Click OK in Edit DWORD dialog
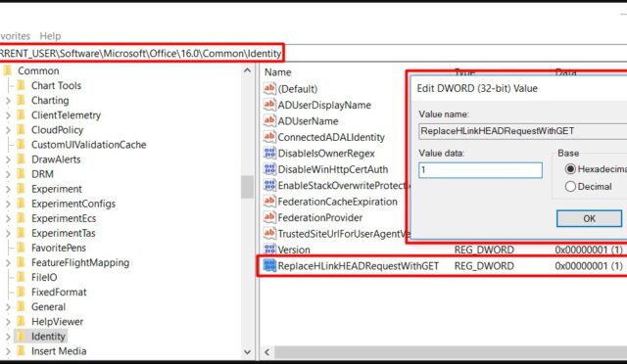Screen dimensions: 627x364 589,218
